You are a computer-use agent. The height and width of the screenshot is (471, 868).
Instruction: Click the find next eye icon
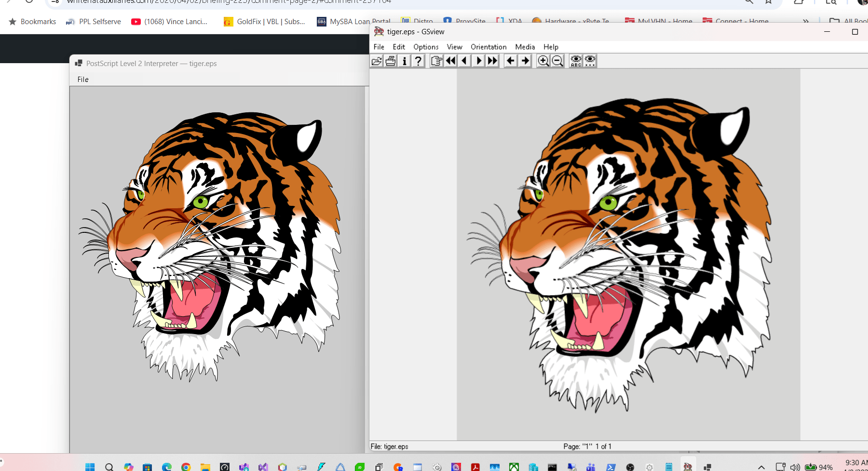[x=590, y=61]
